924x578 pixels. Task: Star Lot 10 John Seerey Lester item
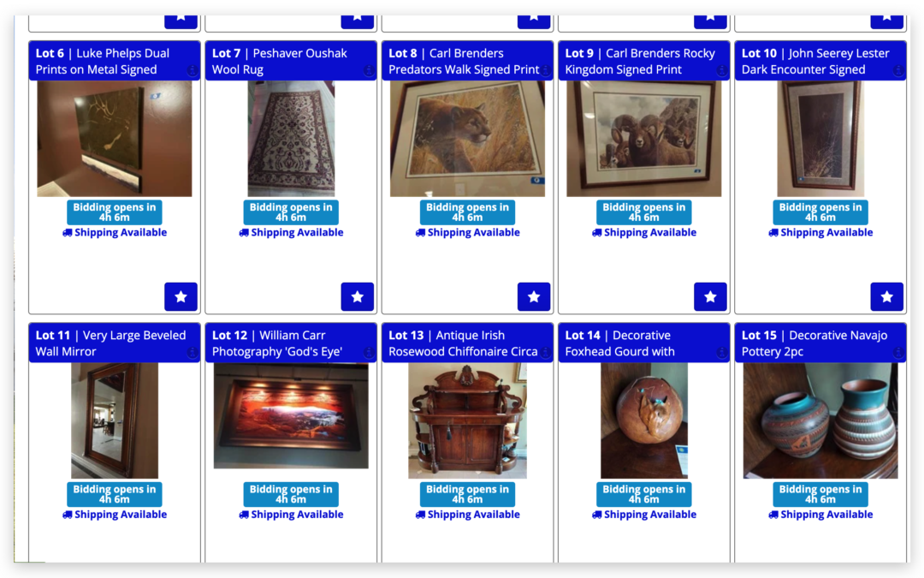tap(887, 296)
